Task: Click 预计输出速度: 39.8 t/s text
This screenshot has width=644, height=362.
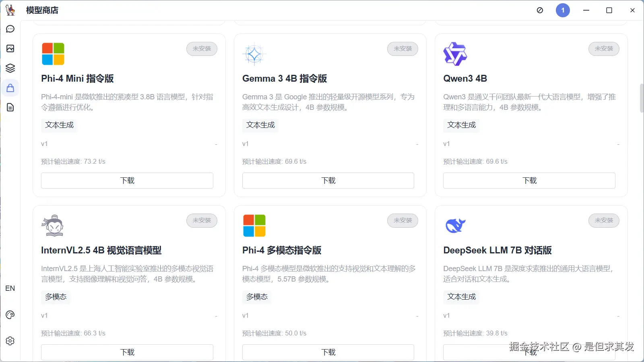Action: 475,333
